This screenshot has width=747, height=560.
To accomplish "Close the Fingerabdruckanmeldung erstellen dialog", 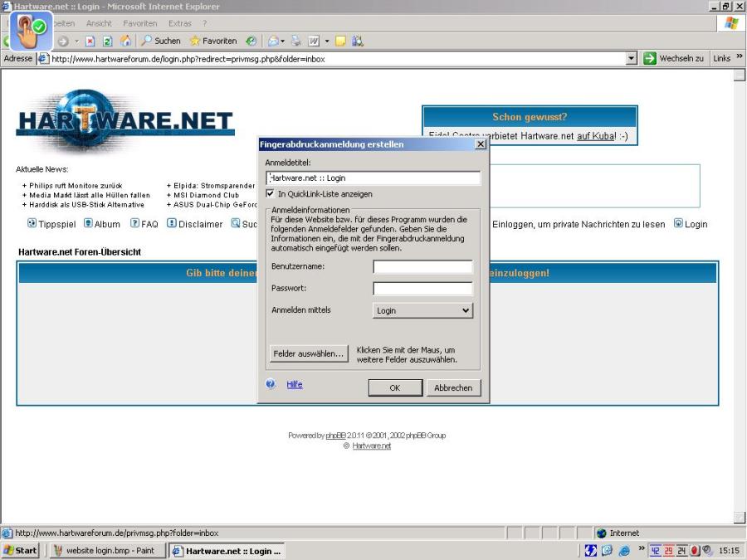I will (481, 144).
